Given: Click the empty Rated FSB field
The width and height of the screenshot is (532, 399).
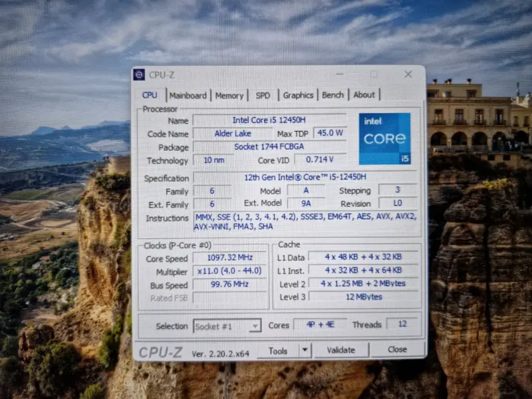Looking at the screenshot, I should (229, 297).
